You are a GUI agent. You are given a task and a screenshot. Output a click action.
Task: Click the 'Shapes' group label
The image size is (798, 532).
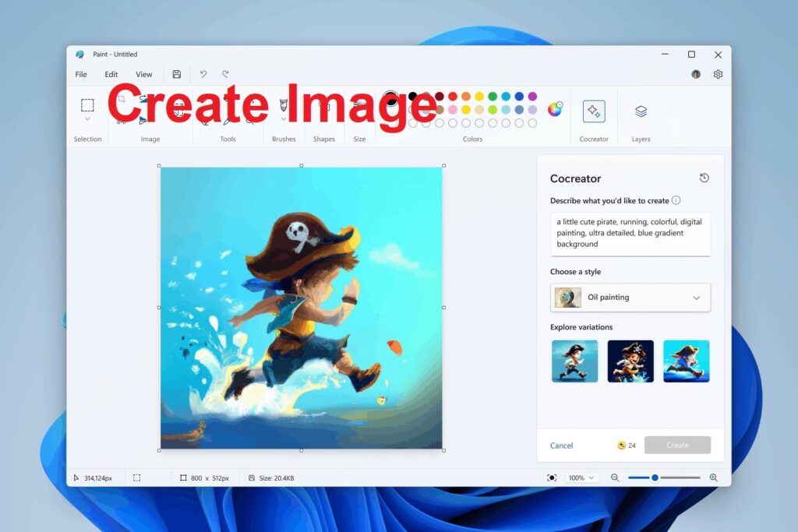click(x=323, y=139)
